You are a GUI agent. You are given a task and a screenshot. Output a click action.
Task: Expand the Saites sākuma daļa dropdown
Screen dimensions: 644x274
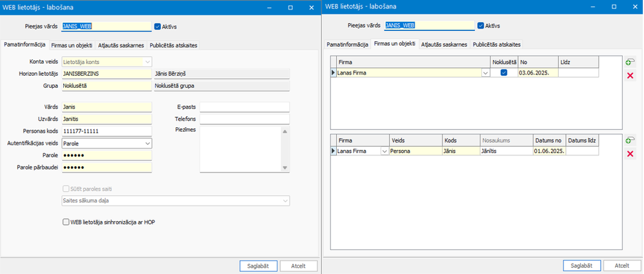285,201
